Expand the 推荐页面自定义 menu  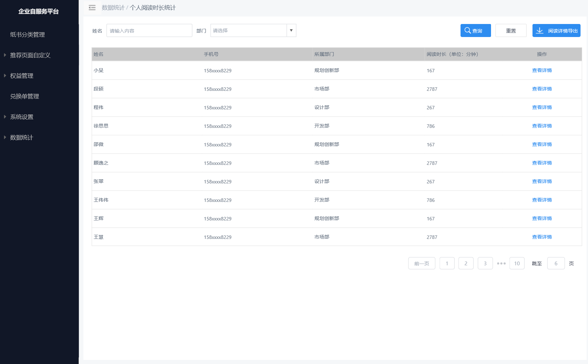point(30,55)
